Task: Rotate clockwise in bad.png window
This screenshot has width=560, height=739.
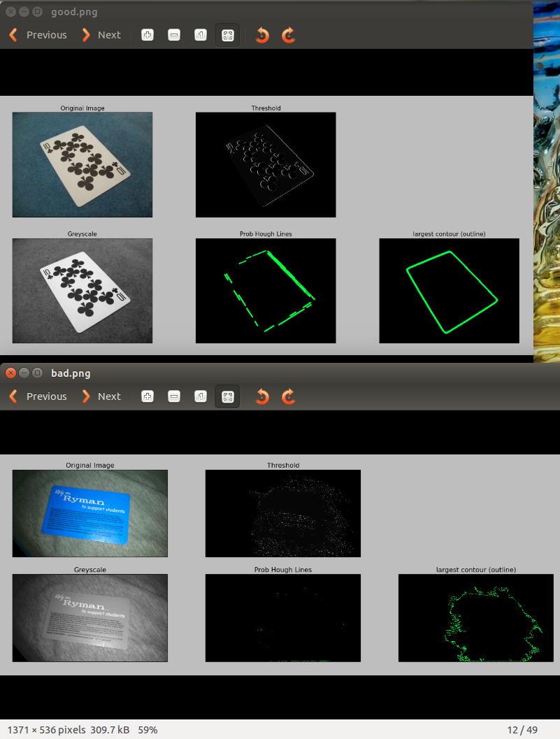Action: [289, 396]
